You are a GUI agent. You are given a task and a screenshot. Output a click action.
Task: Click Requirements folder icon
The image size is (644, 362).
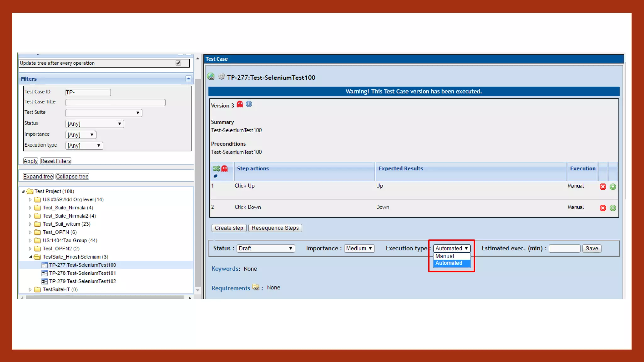click(x=256, y=288)
